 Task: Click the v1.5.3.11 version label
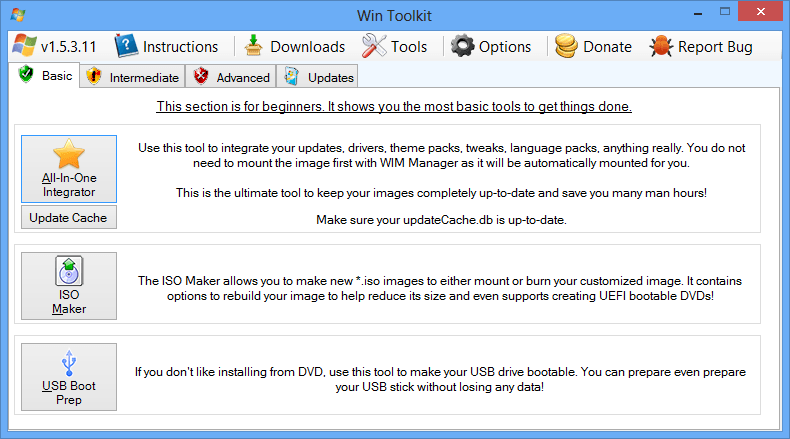coord(69,47)
